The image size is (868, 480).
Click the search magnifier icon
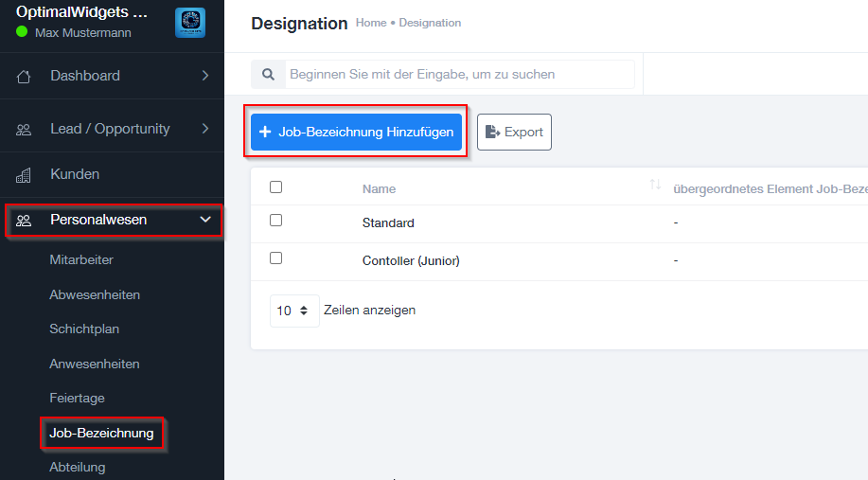(x=269, y=74)
